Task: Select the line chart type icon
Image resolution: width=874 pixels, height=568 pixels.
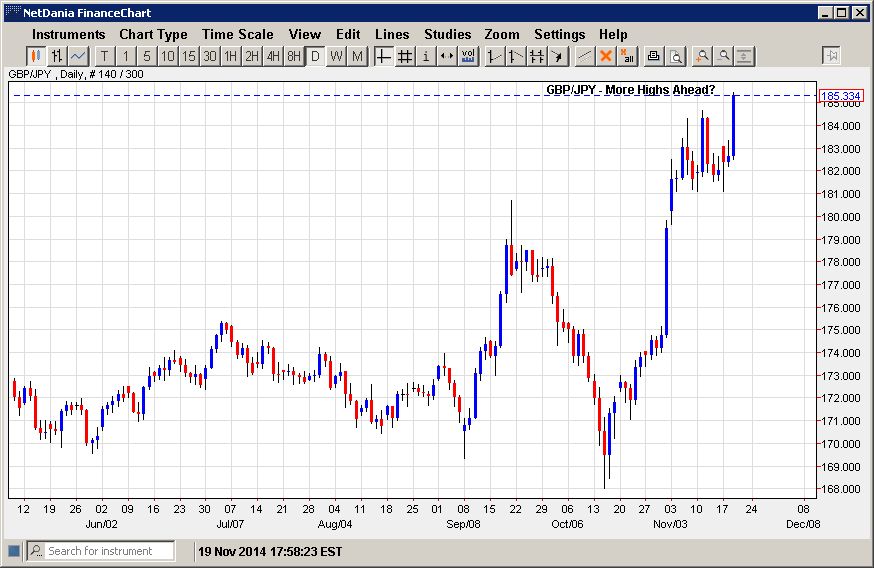Action: [78, 56]
